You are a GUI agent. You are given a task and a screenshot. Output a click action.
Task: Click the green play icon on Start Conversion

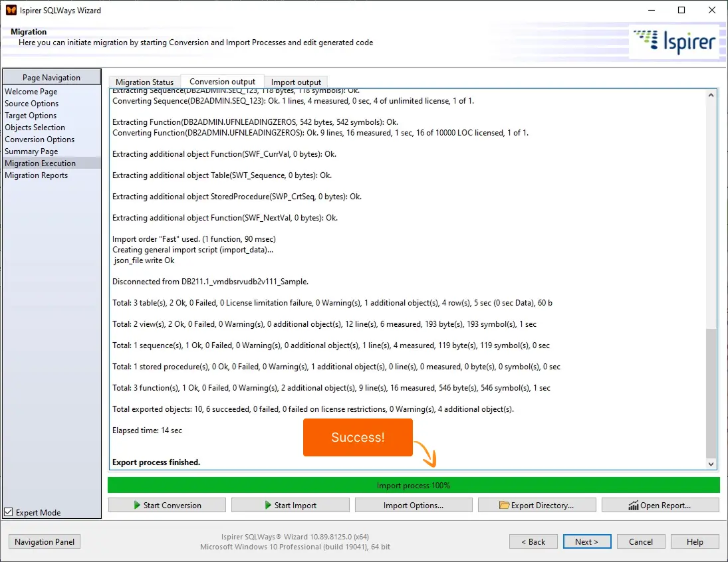click(x=137, y=505)
